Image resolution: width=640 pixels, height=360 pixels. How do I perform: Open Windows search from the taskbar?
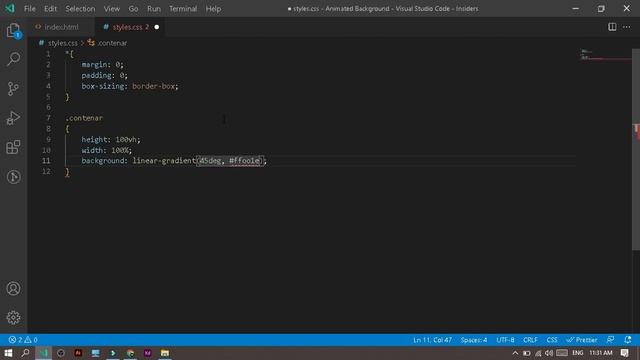(25, 353)
